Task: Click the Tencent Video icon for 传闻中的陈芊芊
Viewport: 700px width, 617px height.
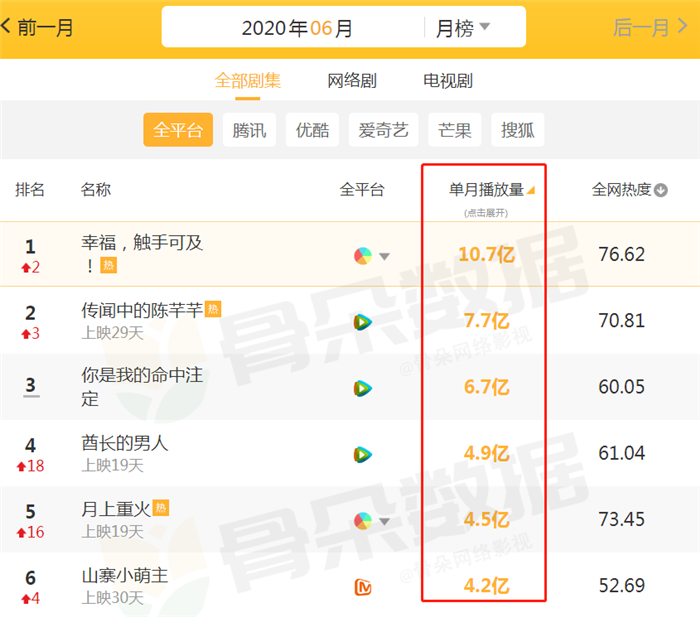Action: (362, 322)
